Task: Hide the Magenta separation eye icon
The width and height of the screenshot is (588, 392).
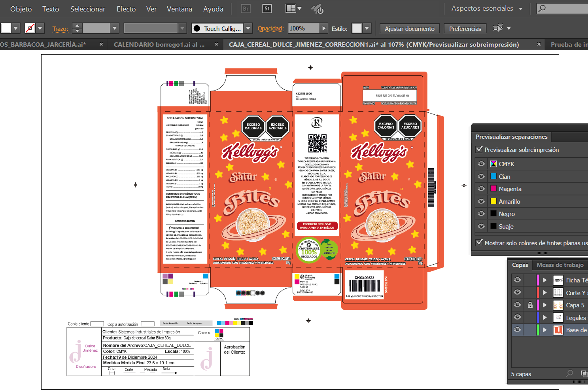Action: [x=481, y=189]
